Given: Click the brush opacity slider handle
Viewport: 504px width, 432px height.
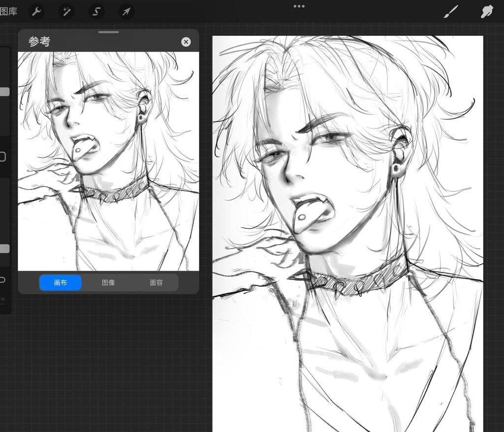Looking at the screenshot, I should point(4,248).
